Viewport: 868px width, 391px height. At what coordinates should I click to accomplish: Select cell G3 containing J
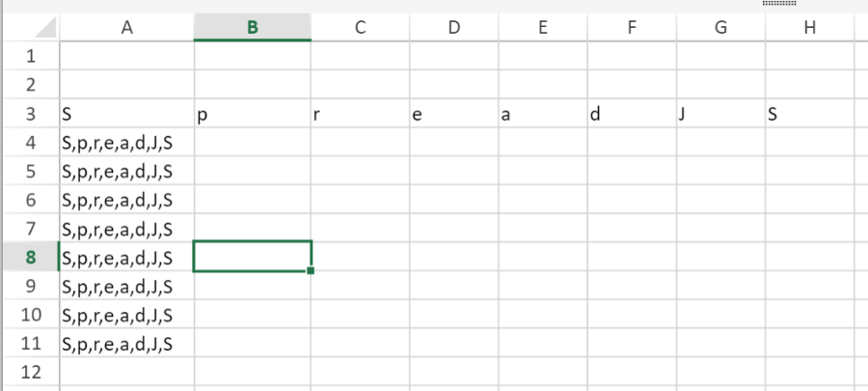(720, 115)
